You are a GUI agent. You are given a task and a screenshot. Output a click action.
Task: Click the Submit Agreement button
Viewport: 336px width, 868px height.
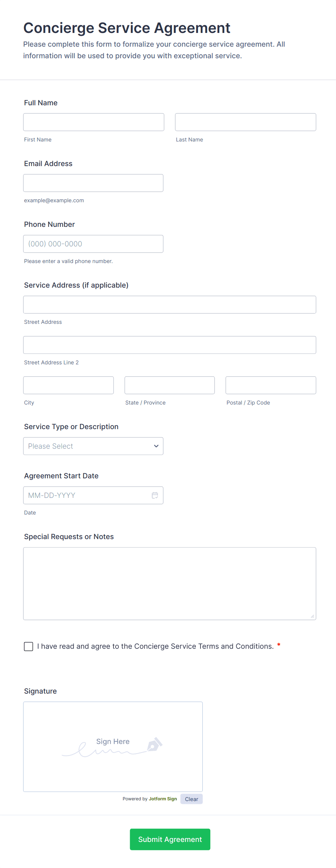pos(170,839)
